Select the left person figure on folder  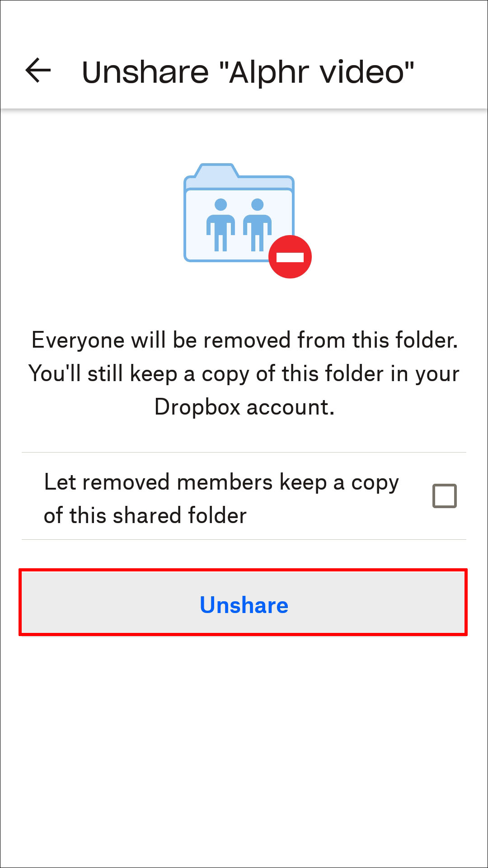pos(221,225)
